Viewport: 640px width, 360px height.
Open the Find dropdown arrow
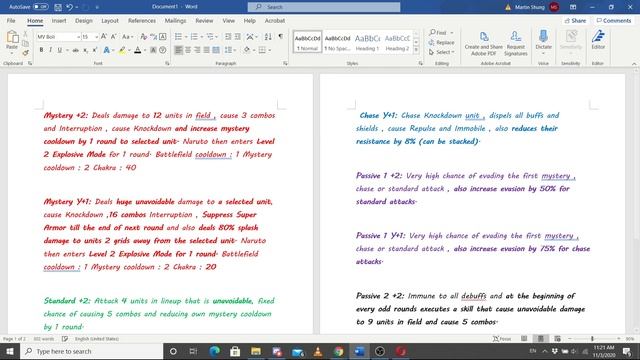tap(452, 32)
